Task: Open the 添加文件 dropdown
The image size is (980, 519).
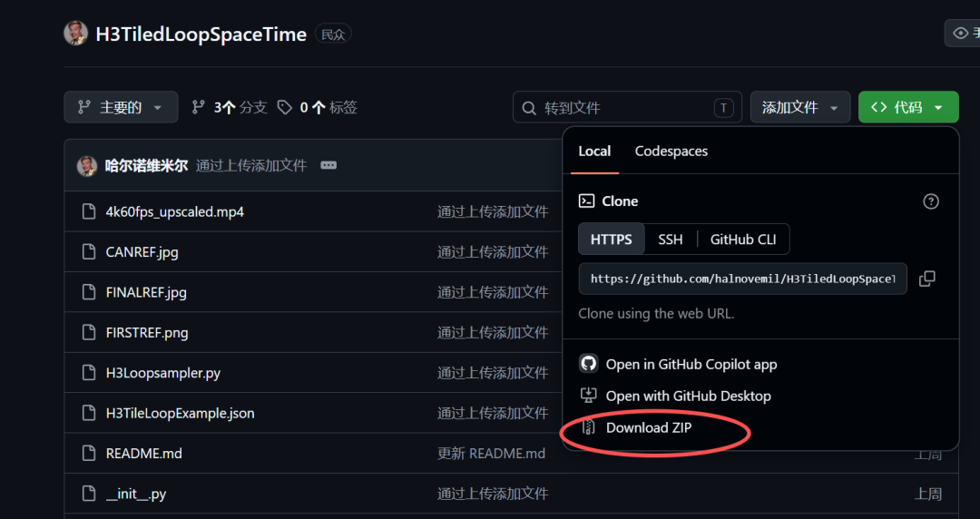Action: (800, 108)
